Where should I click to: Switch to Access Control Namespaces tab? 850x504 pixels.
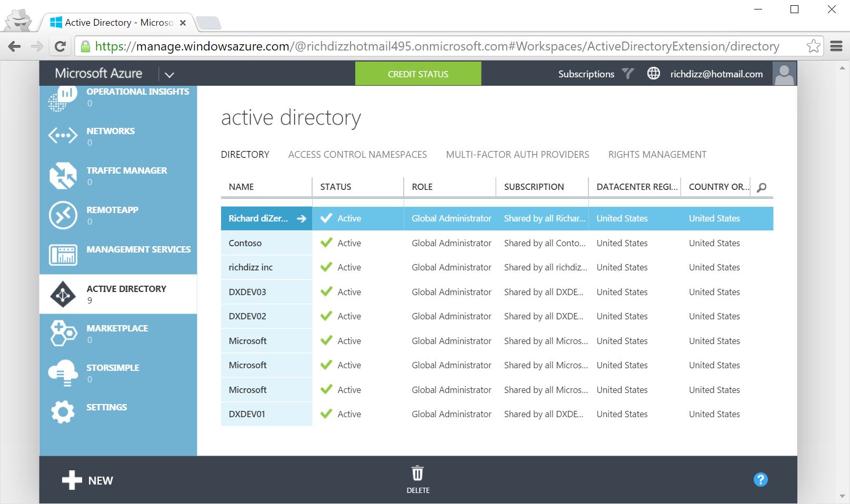pos(357,155)
